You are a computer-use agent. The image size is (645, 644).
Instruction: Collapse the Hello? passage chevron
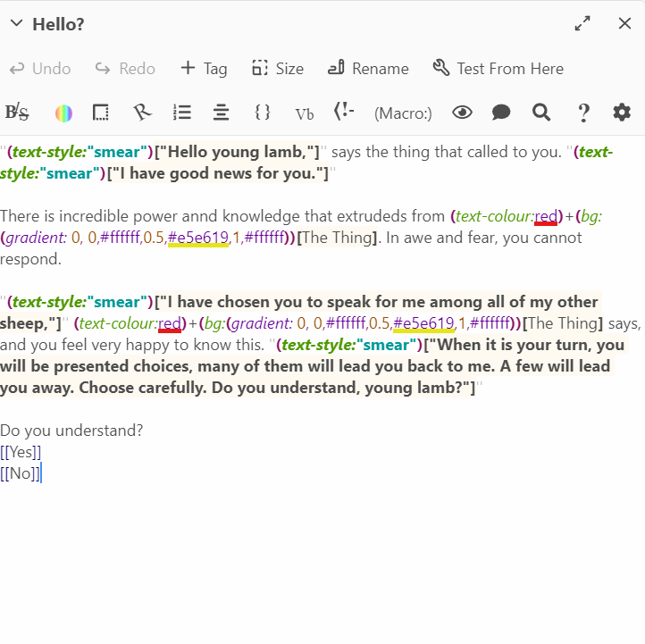pyautogui.click(x=16, y=23)
